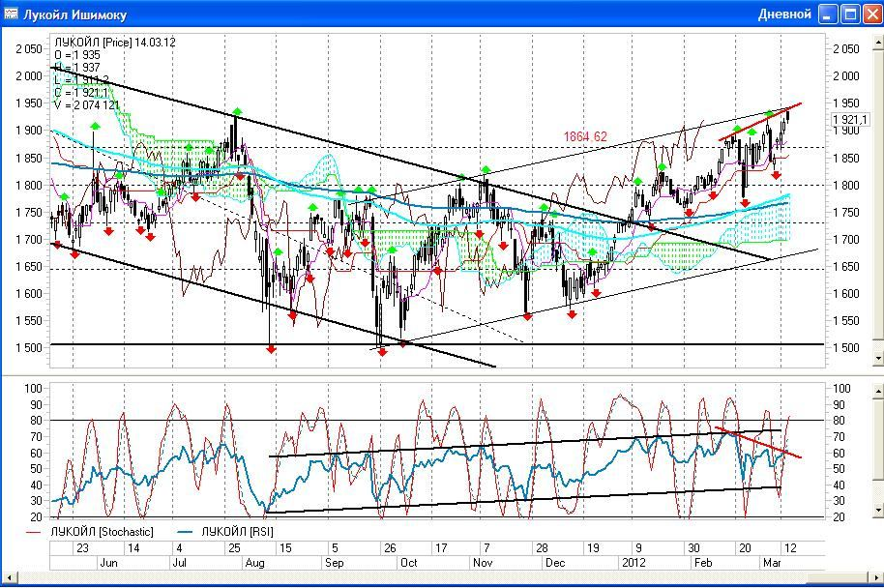The height and width of the screenshot is (588, 884).
Task: Click the ЛУКОЙЛ [Price] 14.03.12 header text
Action: coord(115,43)
